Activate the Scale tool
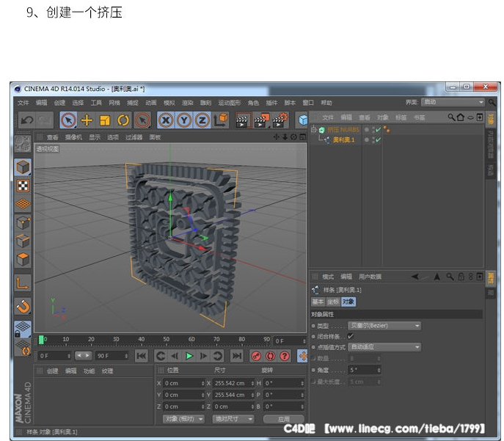The height and width of the screenshot is (441, 504). pos(105,120)
